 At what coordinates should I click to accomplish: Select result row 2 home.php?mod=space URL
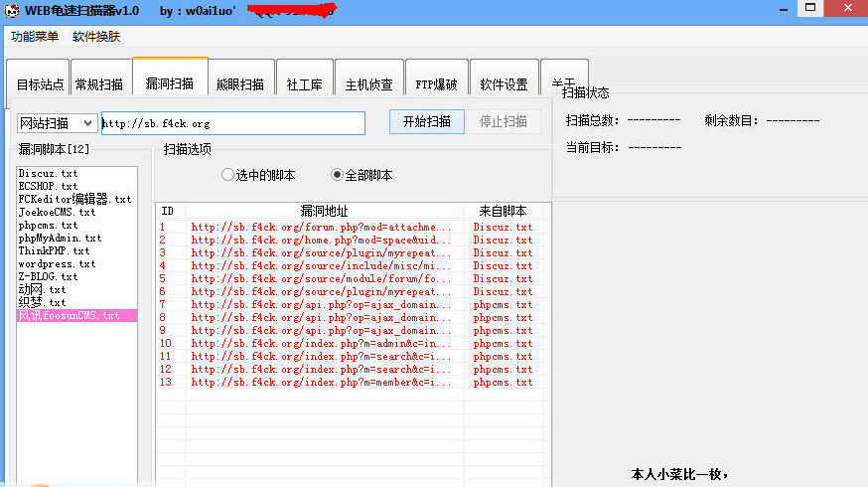click(321, 240)
